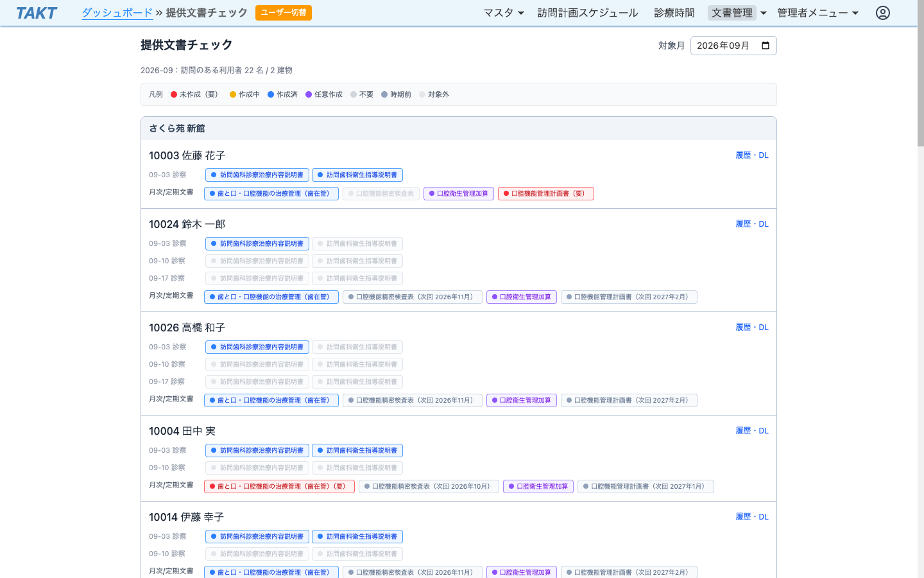The height and width of the screenshot is (578, 924).
Task: Open 田中 実's 口腔機能精密検査表（次回 2026年10月）
Action: click(x=429, y=486)
